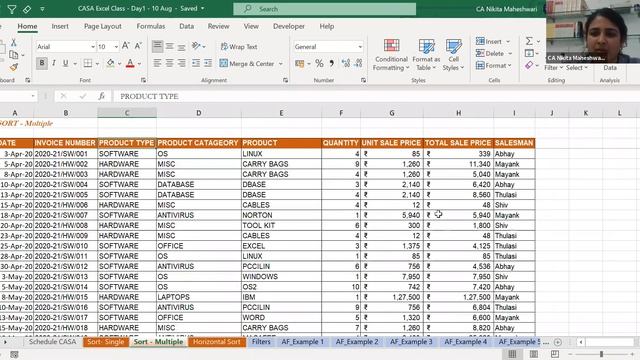
Task: Apply Percent Style format
Action: pyautogui.click(x=319, y=63)
